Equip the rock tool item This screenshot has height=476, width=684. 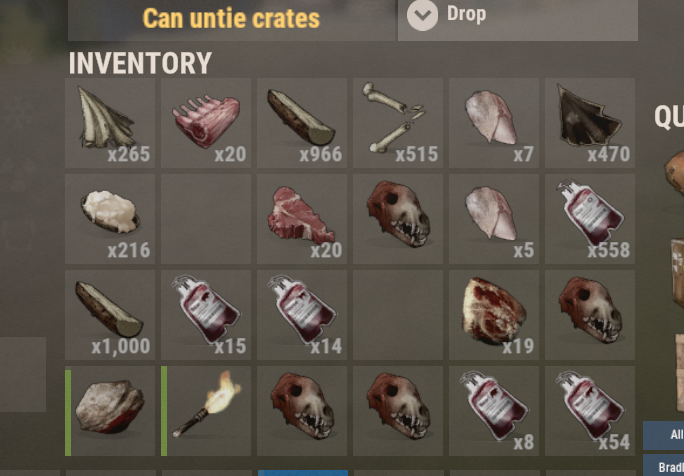110,411
